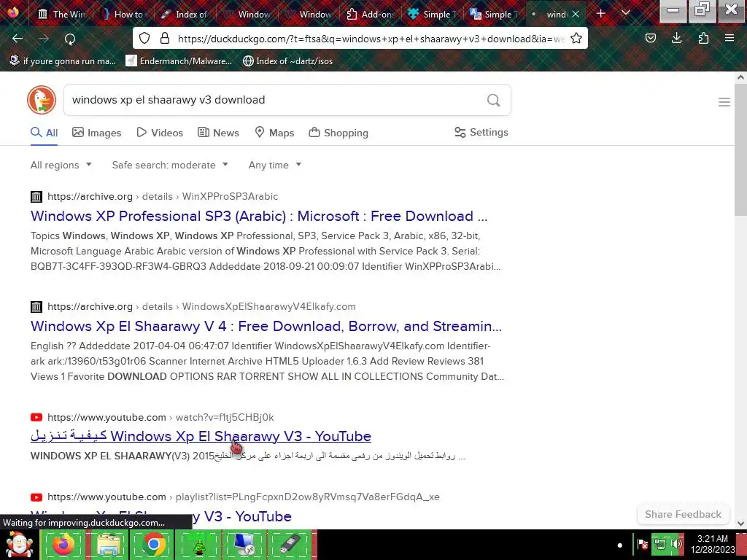Viewport: 747px width, 560px height.
Task: Switch to the 'Add-ons' tab
Action: coord(370,14)
